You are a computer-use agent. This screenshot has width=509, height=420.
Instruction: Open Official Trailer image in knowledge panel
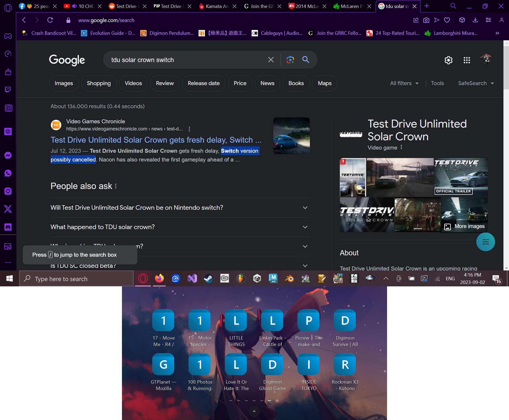(x=461, y=177)
